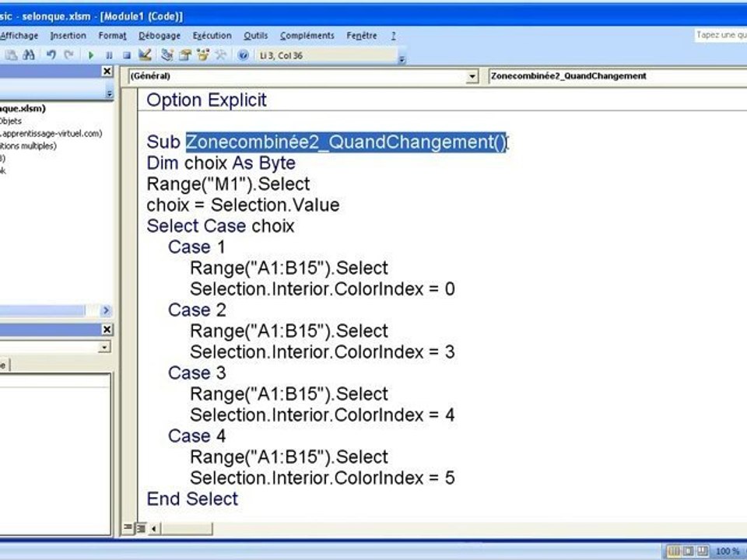This screenshot has width=747, height=560.
Task: Open the Object Browser icon
Action: [203, 55]
